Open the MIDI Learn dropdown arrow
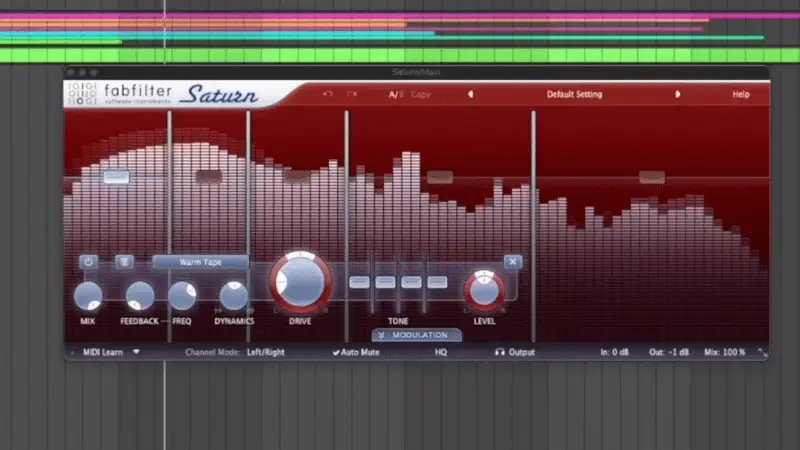This screenshot has height=450, width=800. click(136, 352)
